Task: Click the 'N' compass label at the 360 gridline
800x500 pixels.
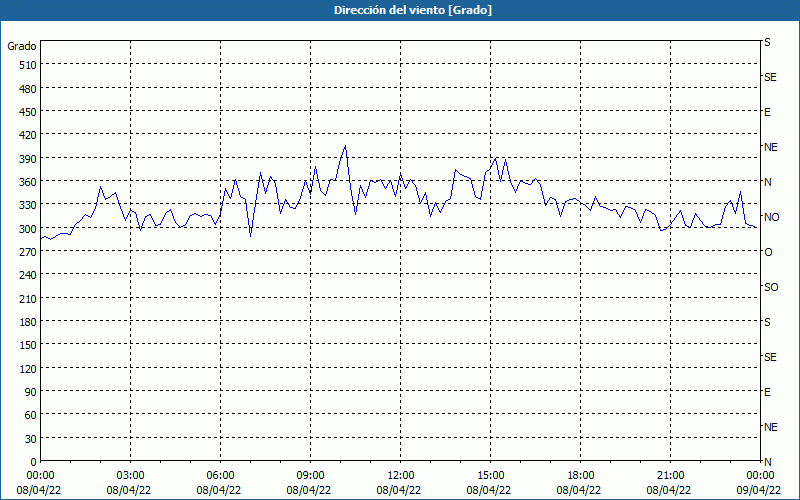Action: click(767, 182)
